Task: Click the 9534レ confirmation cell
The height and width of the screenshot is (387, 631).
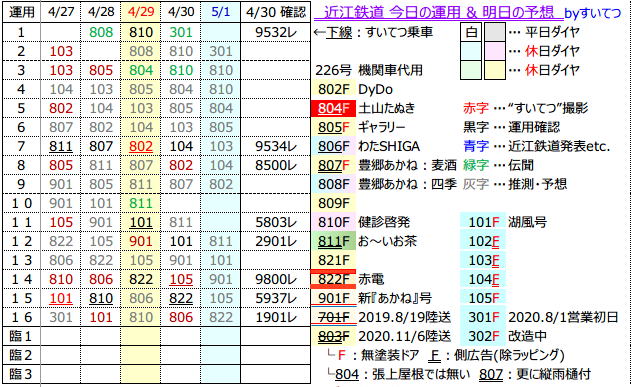Action: tap(276, 146)
